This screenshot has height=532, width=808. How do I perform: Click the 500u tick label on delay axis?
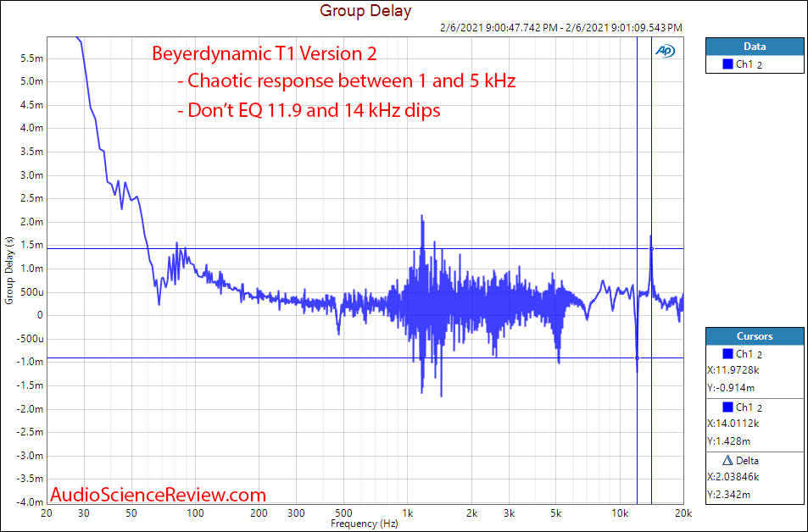[31, 292]
